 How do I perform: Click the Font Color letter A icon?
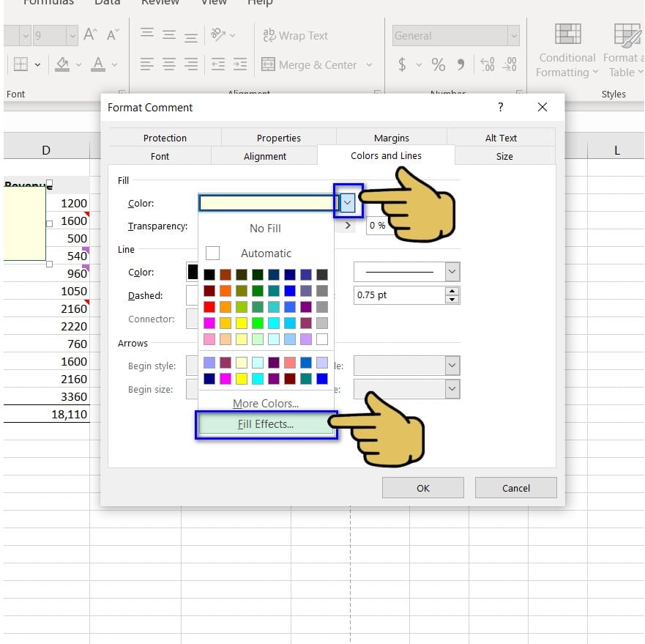(98, 64)
